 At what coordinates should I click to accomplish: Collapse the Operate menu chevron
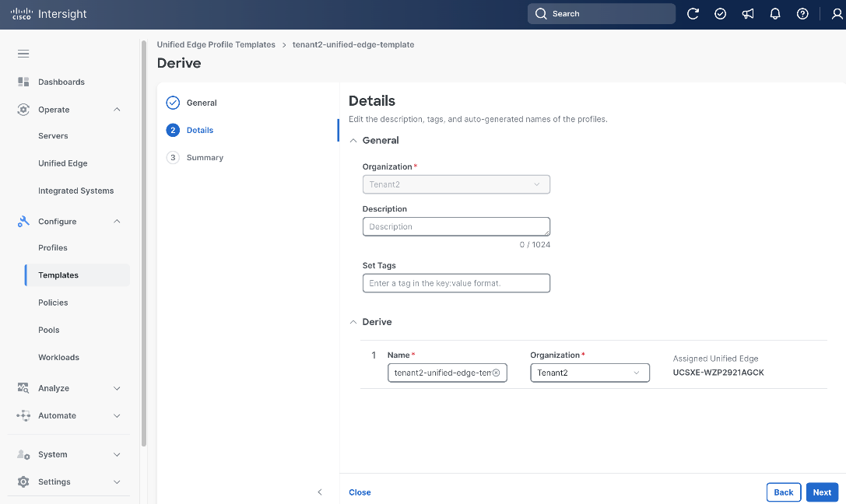click(x=117, y=110)
